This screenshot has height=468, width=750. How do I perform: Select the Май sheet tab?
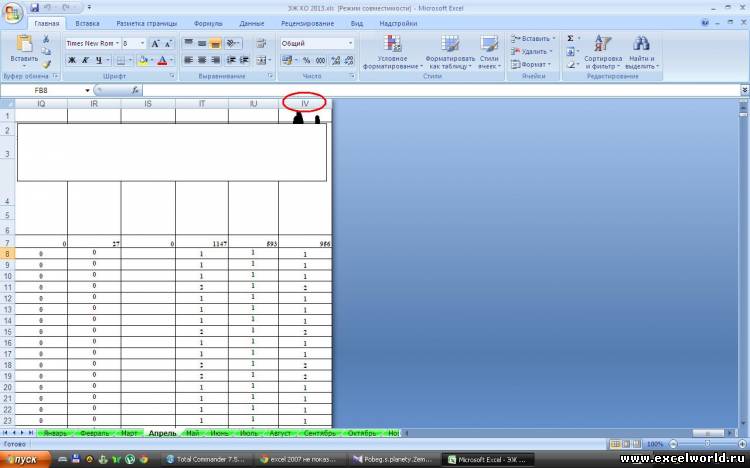pos(193,433)
